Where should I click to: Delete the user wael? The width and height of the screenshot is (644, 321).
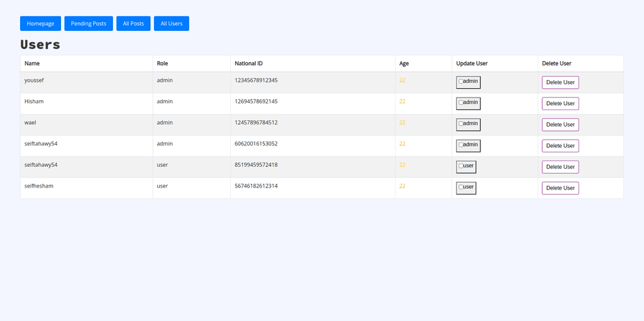point(560,125)
